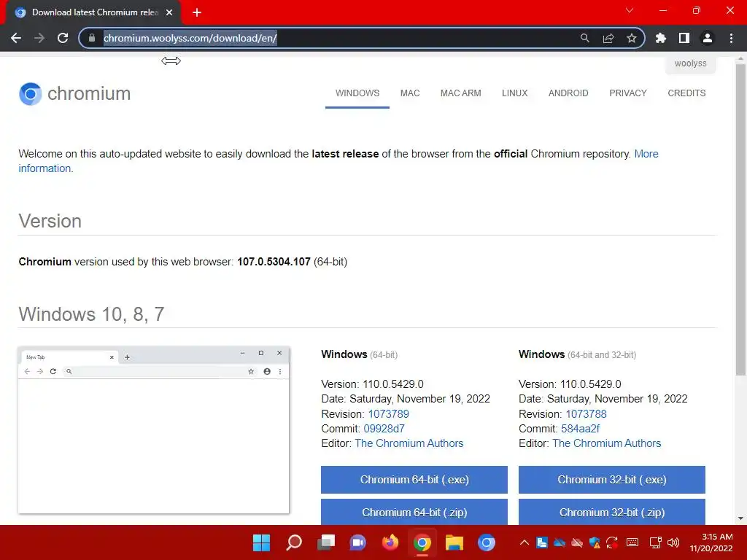Click the page vertical scrollbar

point(741,219)
